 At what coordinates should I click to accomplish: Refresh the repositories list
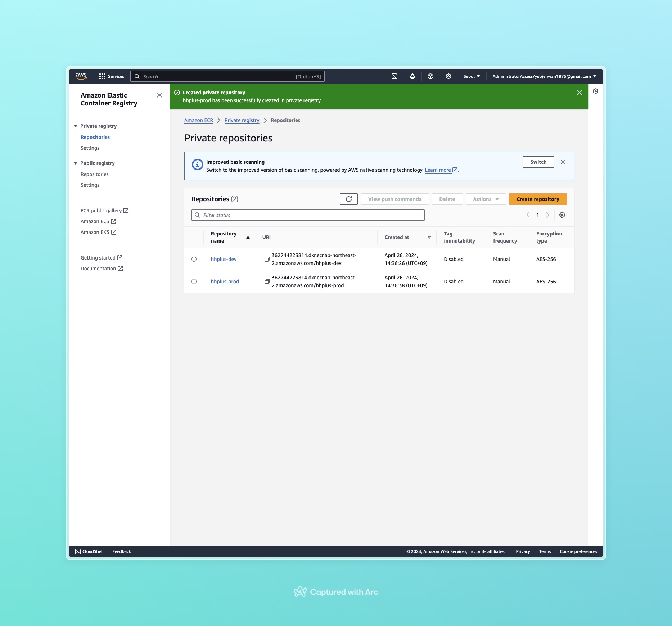click(x=349, y=199)
